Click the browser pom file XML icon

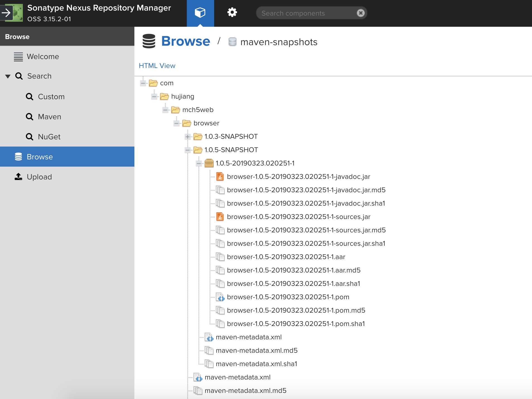click(x=220, y=297)
